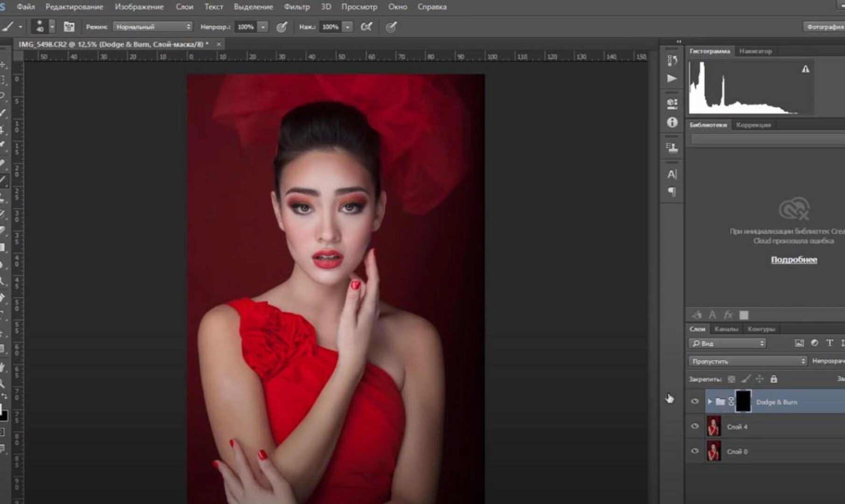Enable airbrush mode in the options bar
Image resolution: width=845 pixels, height=504 pixels.
367,27
